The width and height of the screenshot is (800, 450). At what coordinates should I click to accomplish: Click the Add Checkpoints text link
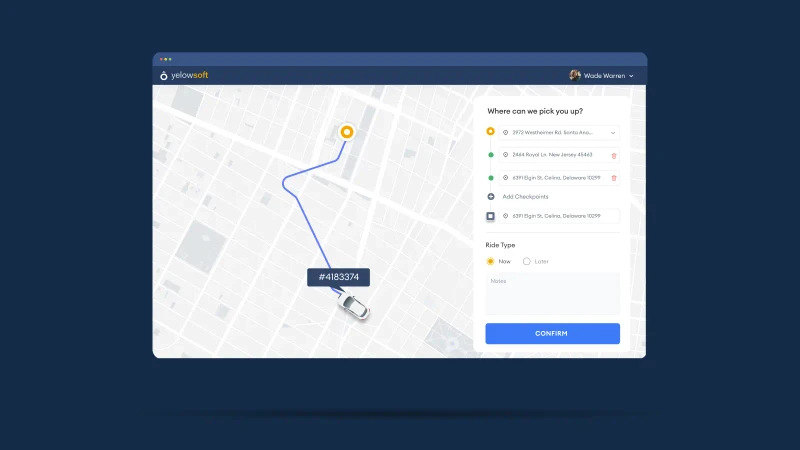coord(525,197)
